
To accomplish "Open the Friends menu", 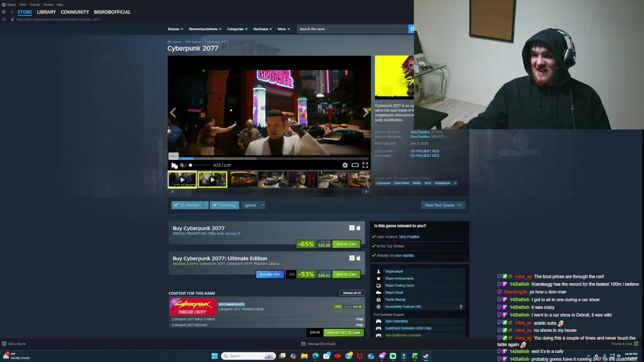I will (x=35, y=5).
